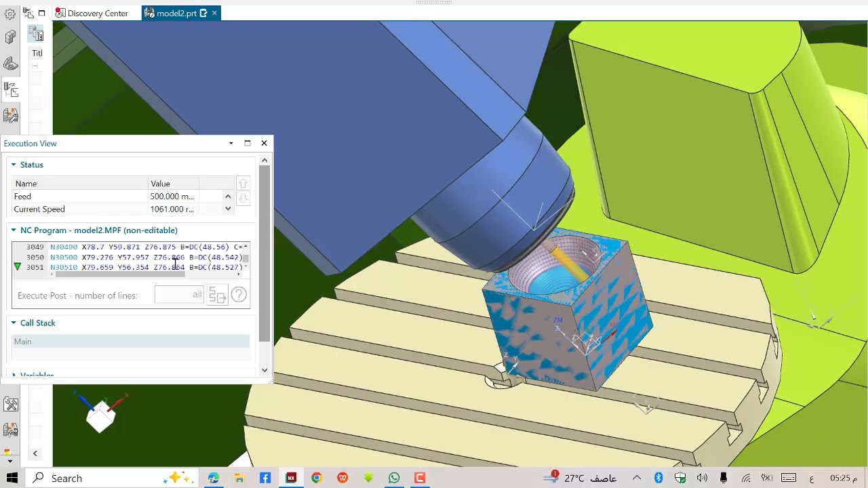Open the weather widget showing 27°C
868x488 pixels.
point(580,478)
